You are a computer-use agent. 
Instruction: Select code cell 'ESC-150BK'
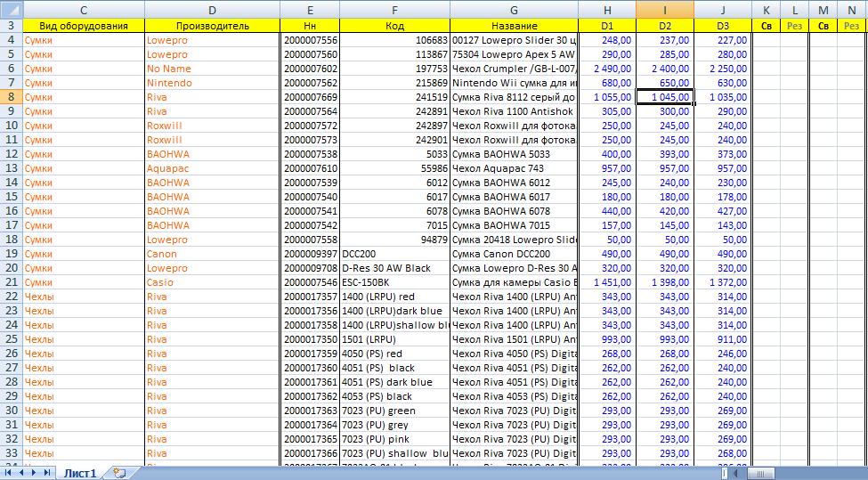394,281
